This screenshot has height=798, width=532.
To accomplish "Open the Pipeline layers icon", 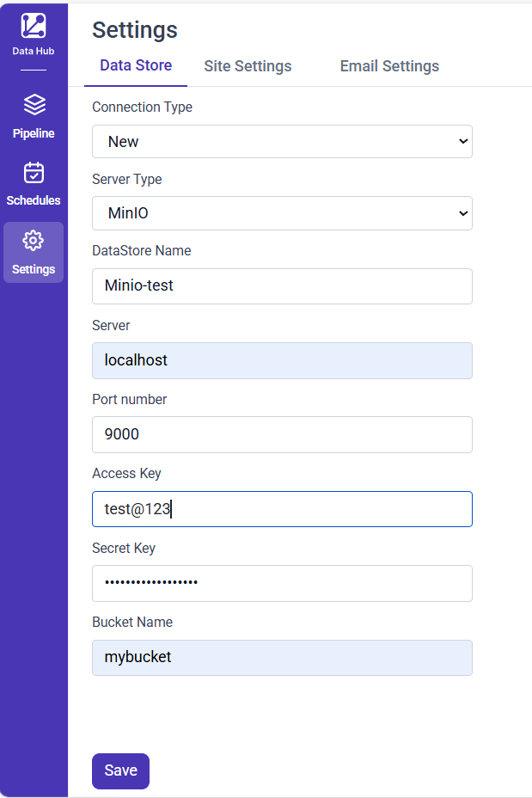I will click(34, 106).
